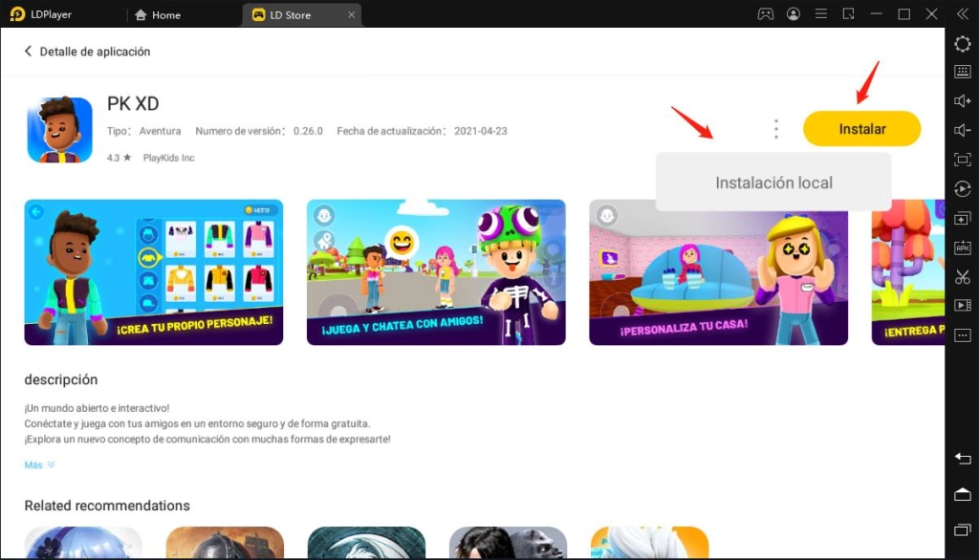
Task: Click the update date 2021-04-23
Action: (481, 131)
